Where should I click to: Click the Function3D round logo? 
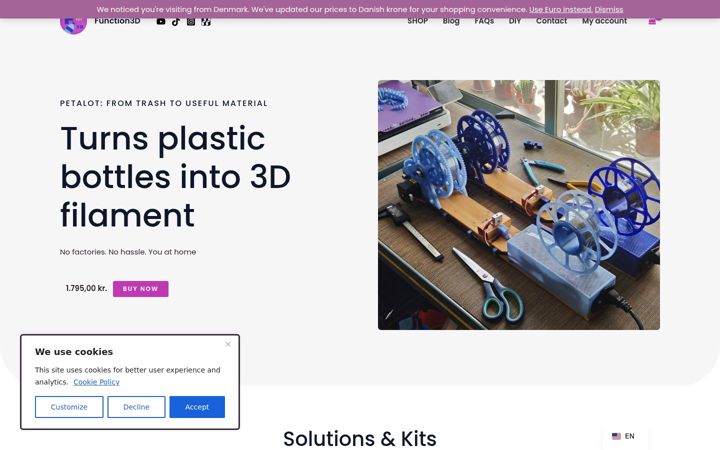[x=73, y=26]
